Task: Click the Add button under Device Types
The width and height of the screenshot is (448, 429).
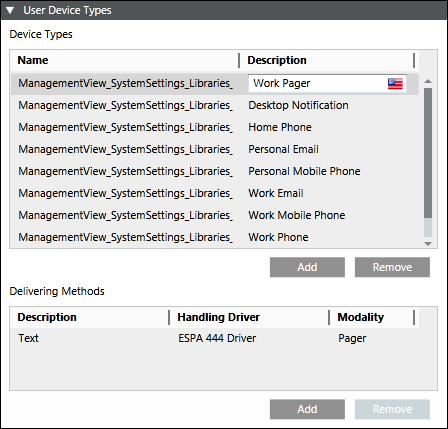Action: 307,267
